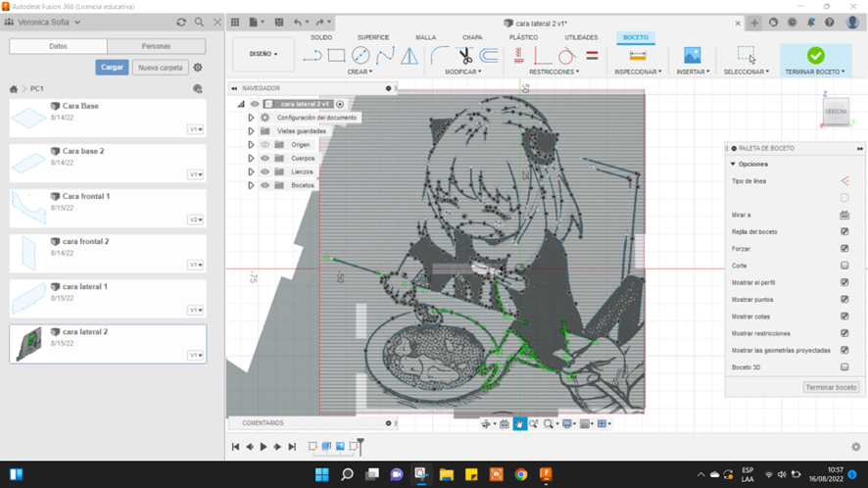
Task: Switch to the SUPERFICIE tab
Action: pos(373,37)
